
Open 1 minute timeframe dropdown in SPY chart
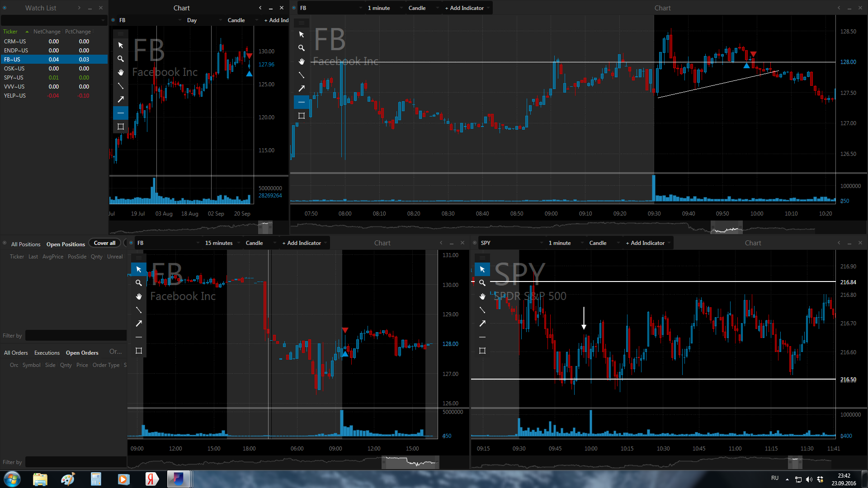click(x=566, y=243)
